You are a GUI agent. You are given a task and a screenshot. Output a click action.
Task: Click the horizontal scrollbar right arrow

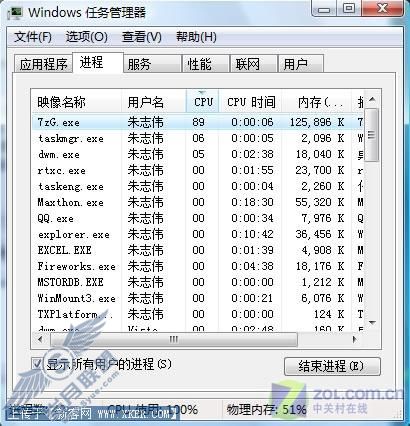(354, 340)
